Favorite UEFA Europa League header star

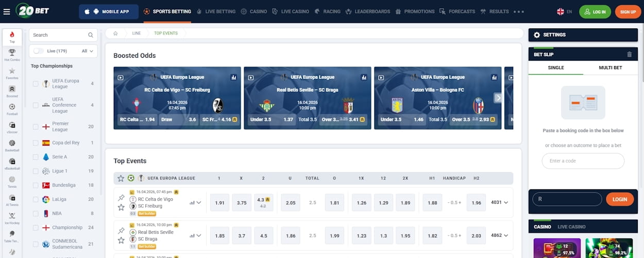point(121,178)
